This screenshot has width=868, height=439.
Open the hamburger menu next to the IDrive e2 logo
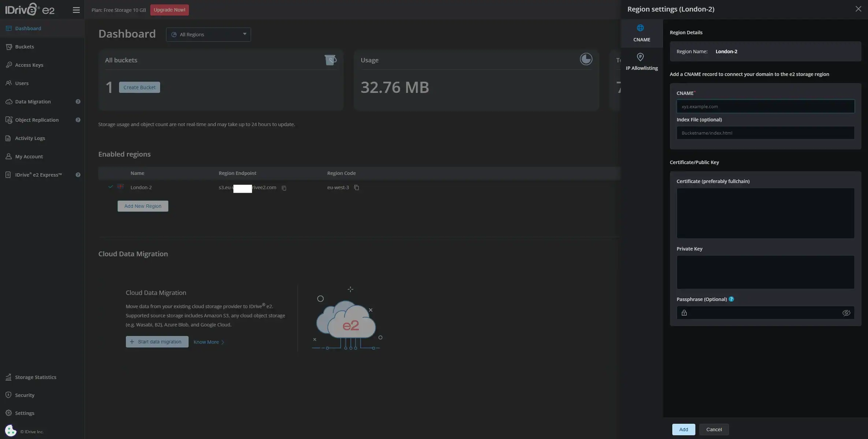pyautogui.click(x=76, y=10)
